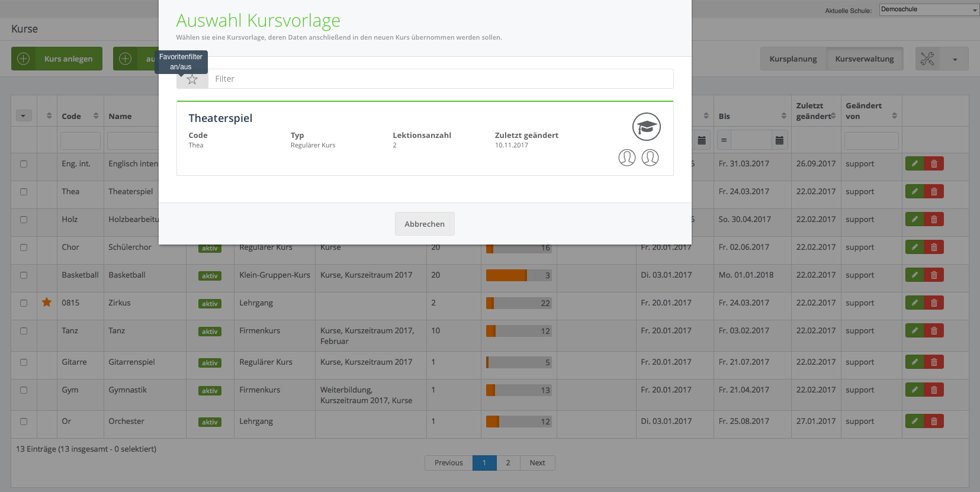This screenshot has width=980, height=492.
Task: Delete the Basketball course with trash icon
Action: click(934, 275)
